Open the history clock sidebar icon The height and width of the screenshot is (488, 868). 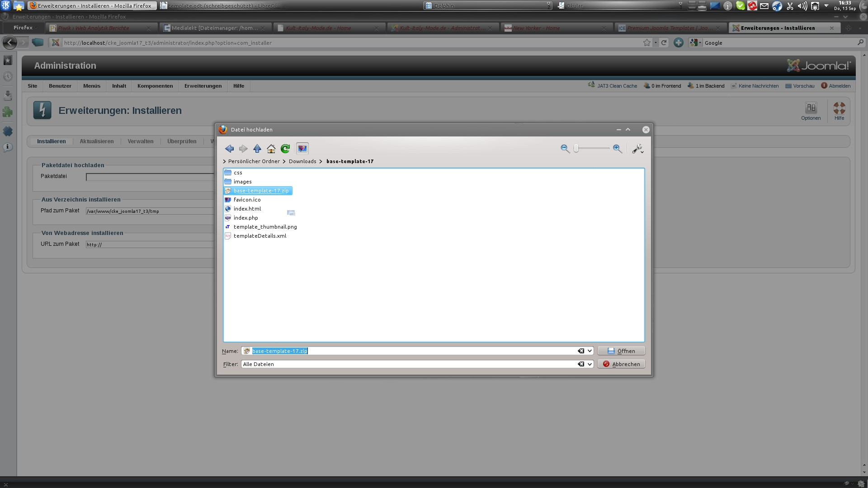pyautogui.click(x=8, y=77)
